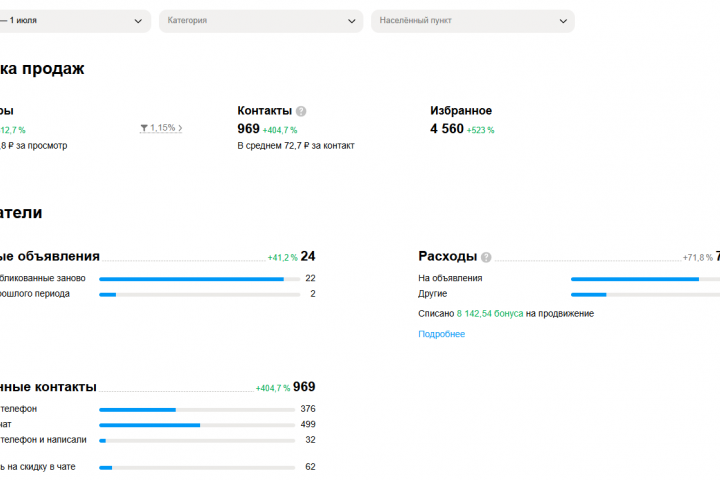Open the date range dropdown ending 1 июля
Viewport: 720px width, 480px height.
[x=73, y=21]
